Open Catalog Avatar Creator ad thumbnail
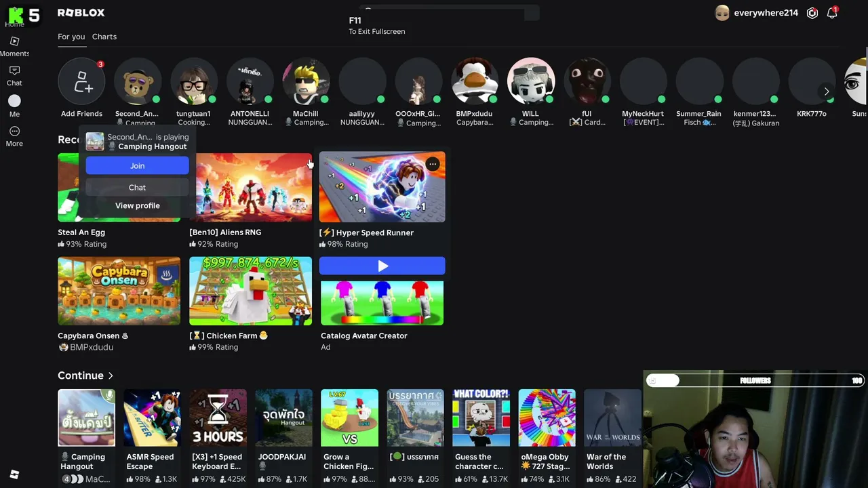 (382, 303)
